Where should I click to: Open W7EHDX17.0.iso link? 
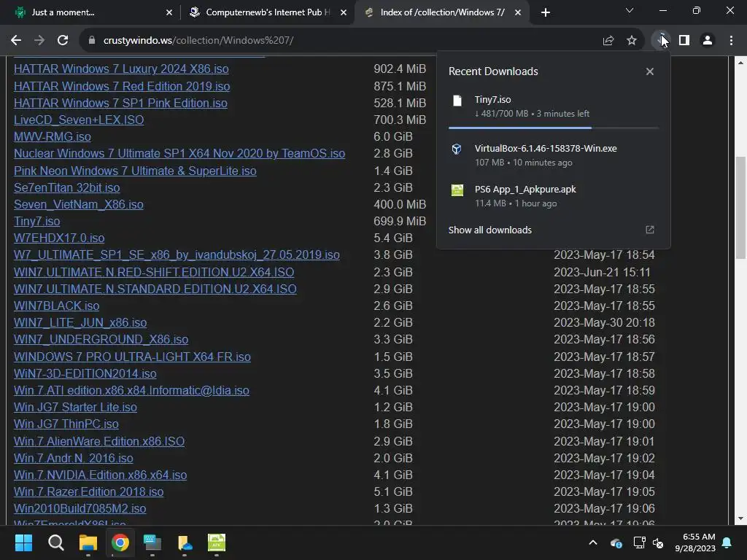tap(59, 238)
